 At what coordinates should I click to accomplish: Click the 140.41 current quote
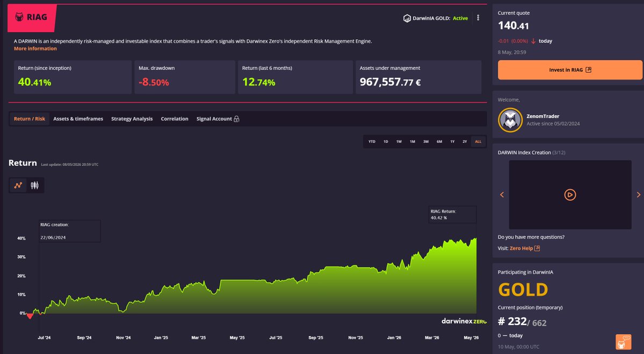tap(513, 25)
